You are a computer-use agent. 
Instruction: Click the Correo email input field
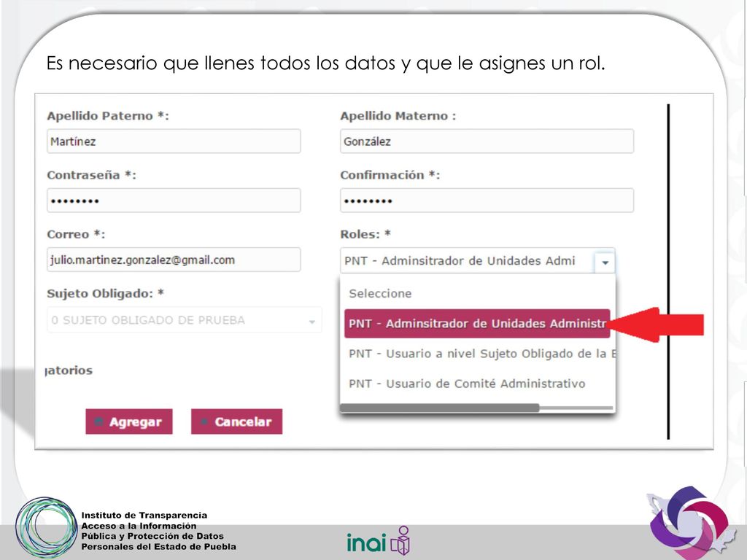point(174,260)
